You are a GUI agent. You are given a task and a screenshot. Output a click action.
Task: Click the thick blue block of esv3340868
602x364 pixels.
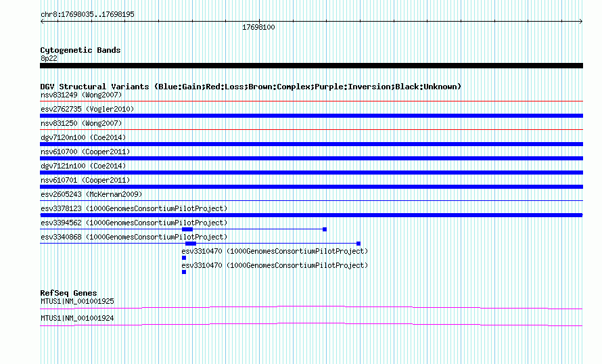191,244
